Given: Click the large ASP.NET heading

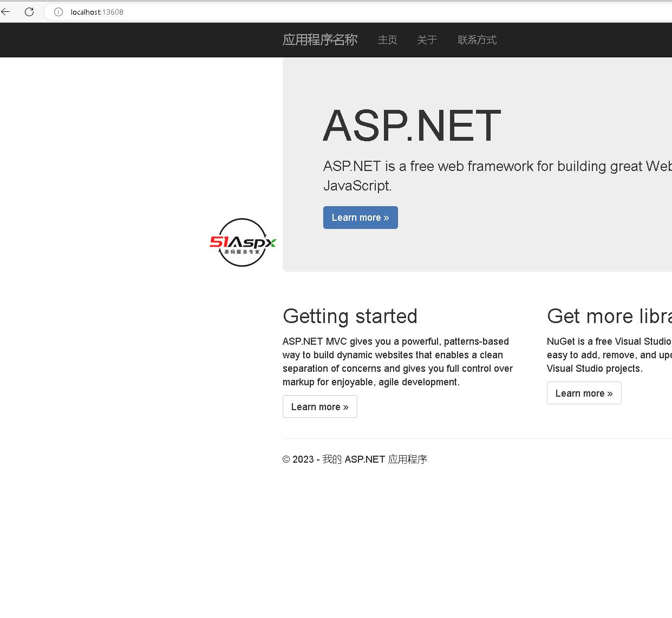Looking at the screenshot, I should pos(412,126).
